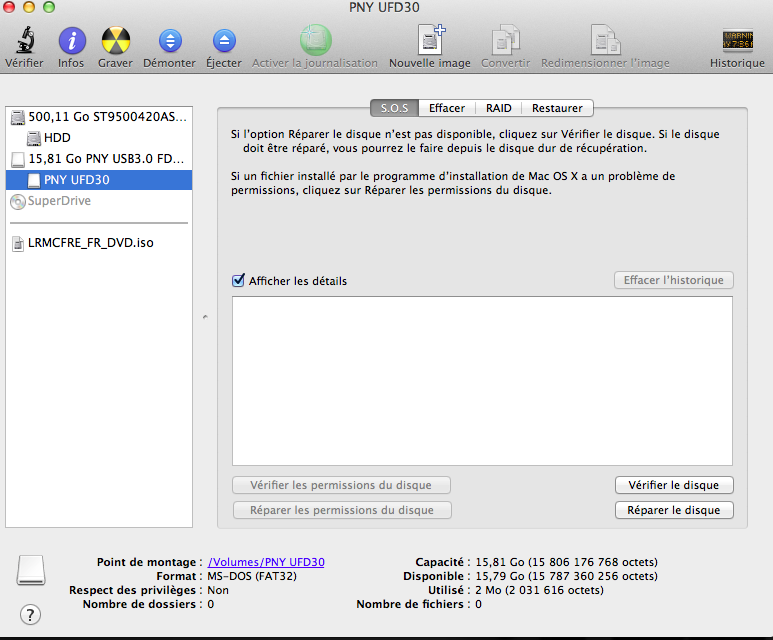This screenshot has height=640, width=773.
Task: Click the help question mark button
Action: [x=31, y=614]
